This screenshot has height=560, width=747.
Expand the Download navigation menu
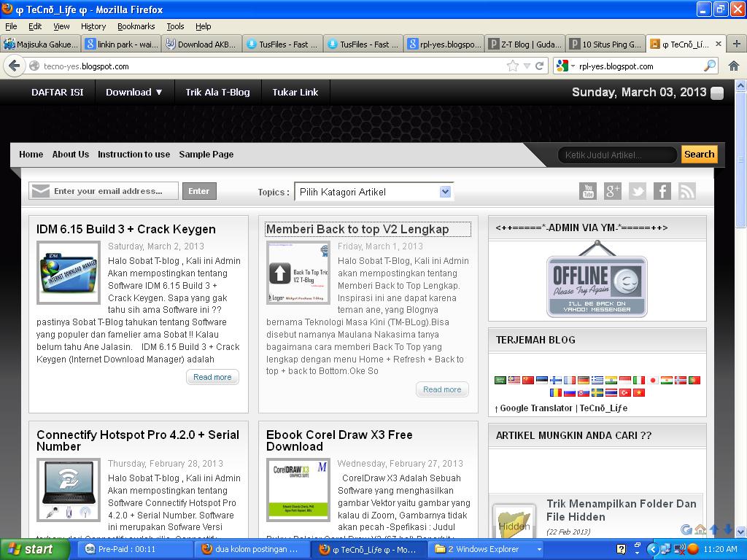click(x=134, y=92)
